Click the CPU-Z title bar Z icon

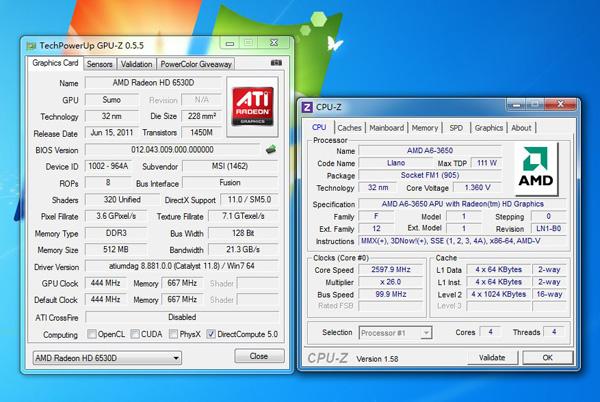(x=307, y=107)
